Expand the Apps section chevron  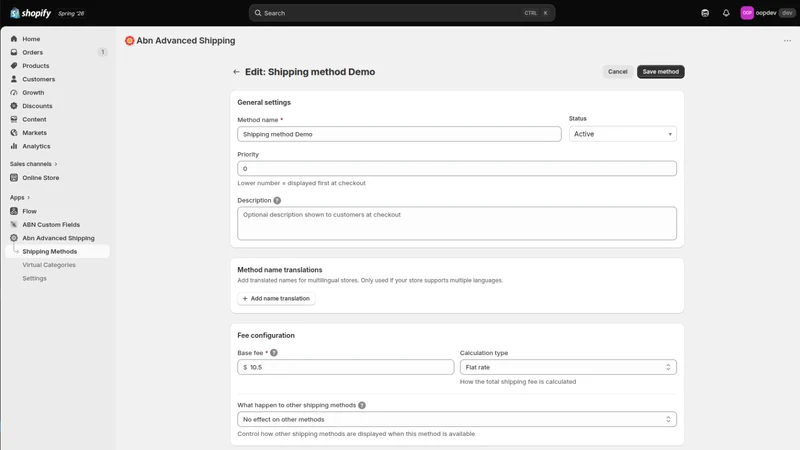(29, 197)
